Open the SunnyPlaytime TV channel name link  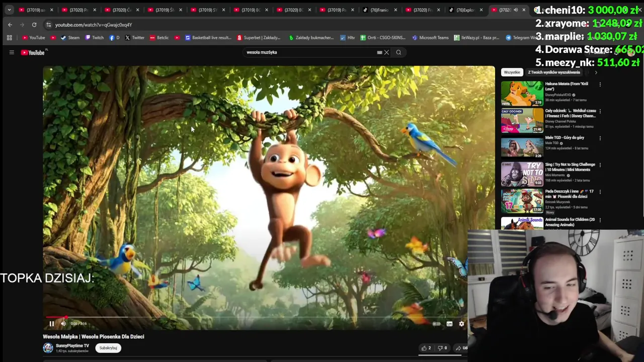(72, 346)
